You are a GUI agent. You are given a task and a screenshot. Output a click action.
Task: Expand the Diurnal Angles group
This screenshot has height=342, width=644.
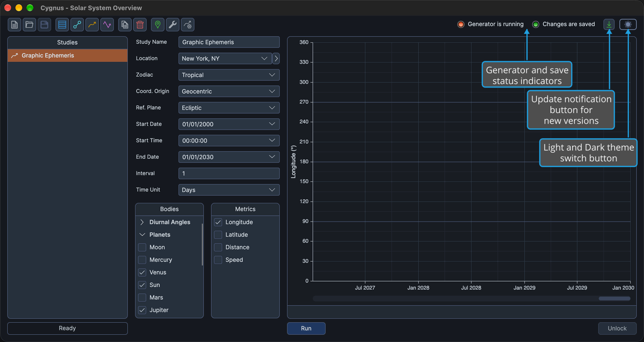142,222
